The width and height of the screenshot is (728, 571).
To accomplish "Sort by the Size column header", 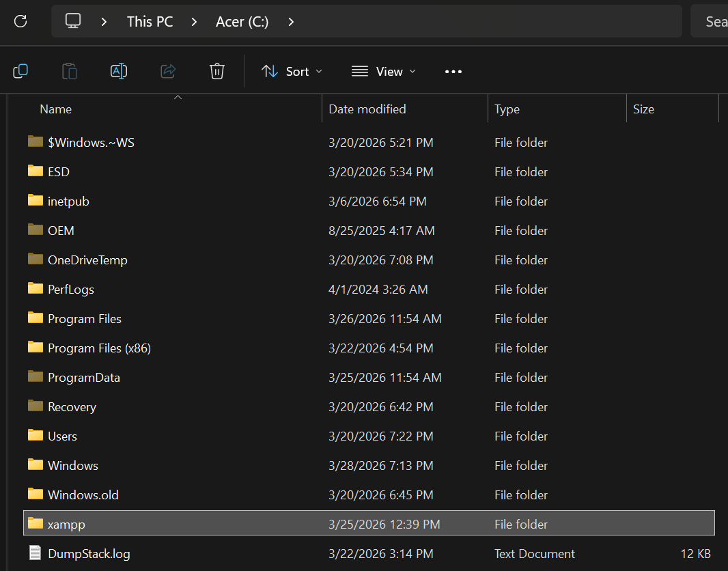I will 643,109.
